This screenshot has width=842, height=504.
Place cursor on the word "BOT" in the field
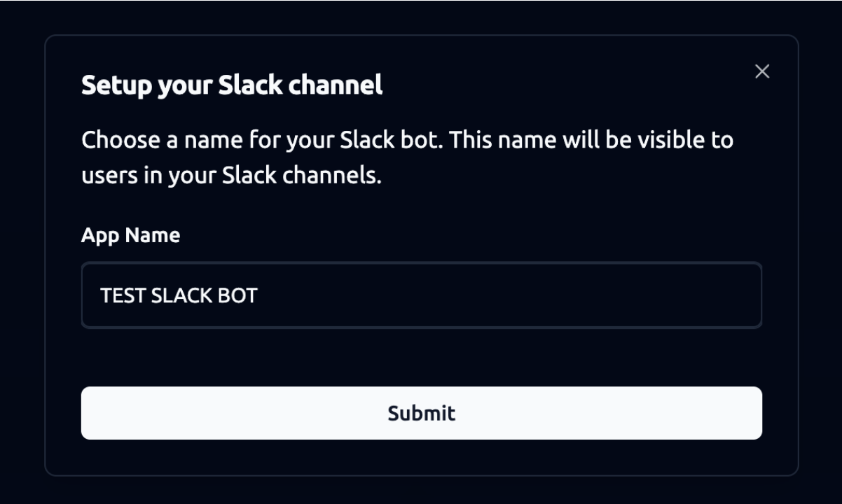click(x=239, y=295)
